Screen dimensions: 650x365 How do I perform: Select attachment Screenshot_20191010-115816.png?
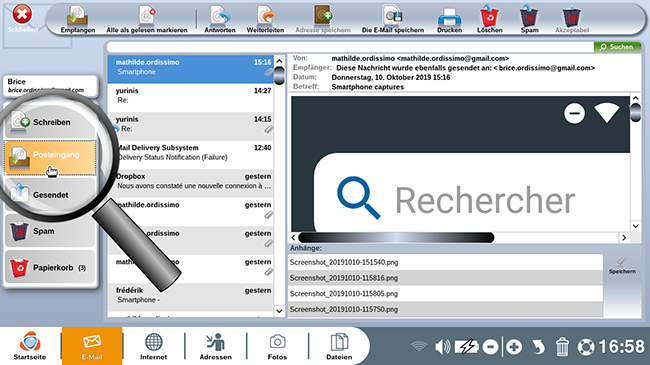coord(446,278)
